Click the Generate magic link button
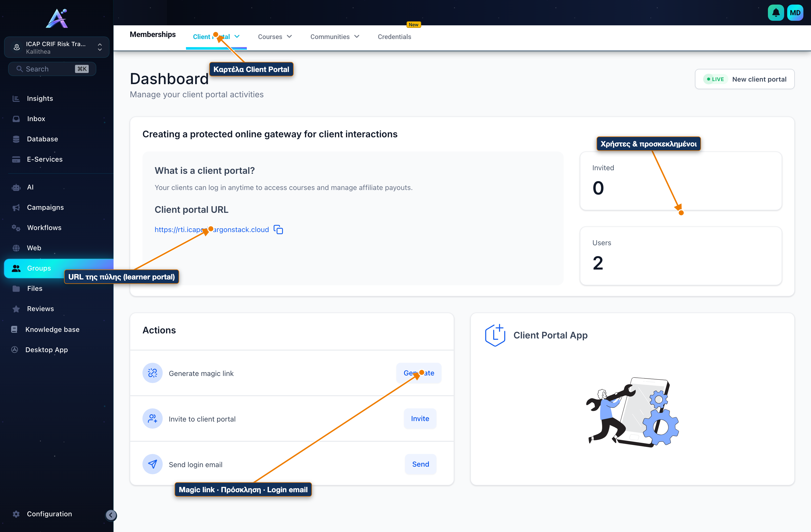The image size is (811, 532). [419, 373]
